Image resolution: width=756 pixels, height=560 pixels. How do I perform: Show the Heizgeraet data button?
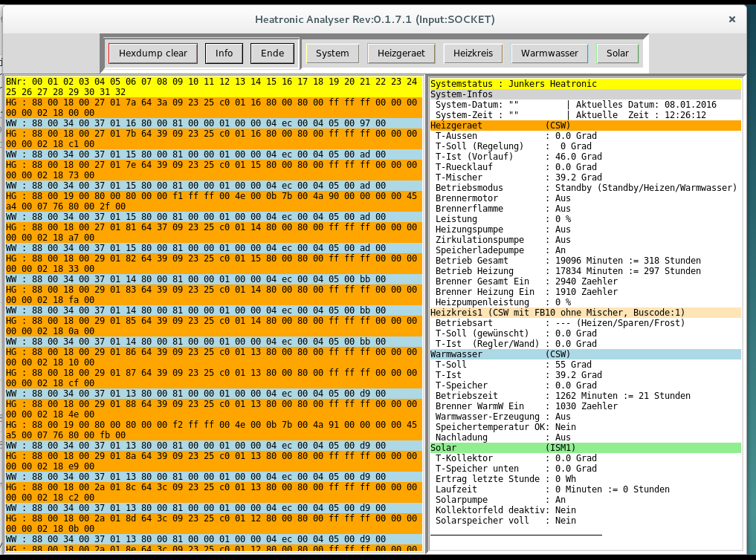pos(401,53)
